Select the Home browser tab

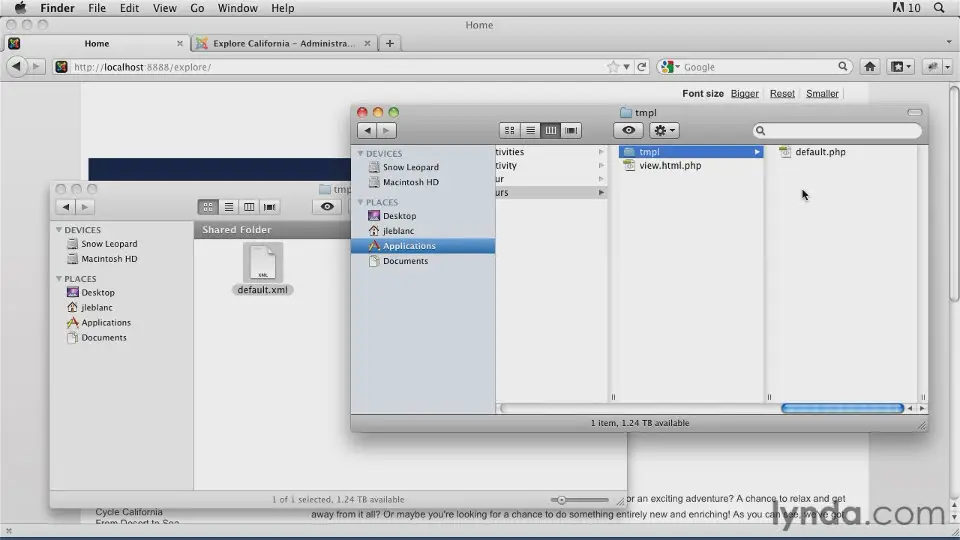tap(97, 43)
